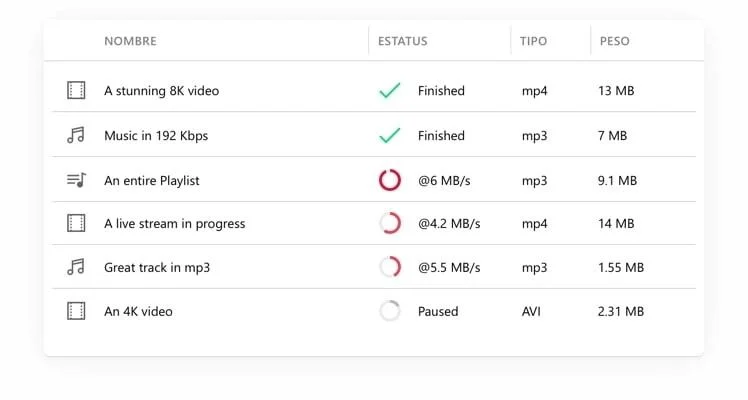Screen dimensions: 748x400
Task: Click green checkmark of Music in 192 Kbps
Action: pyautogui.click(x=390, y=135)
